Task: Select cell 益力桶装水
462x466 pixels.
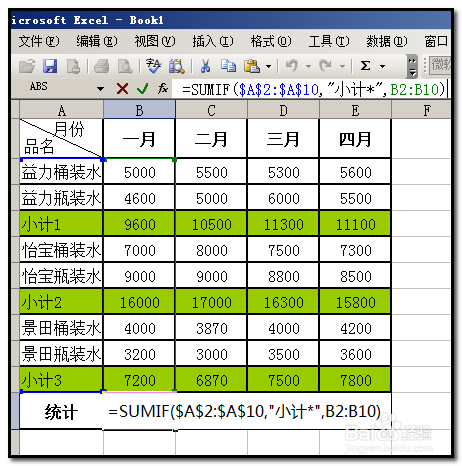Action: 61,172
